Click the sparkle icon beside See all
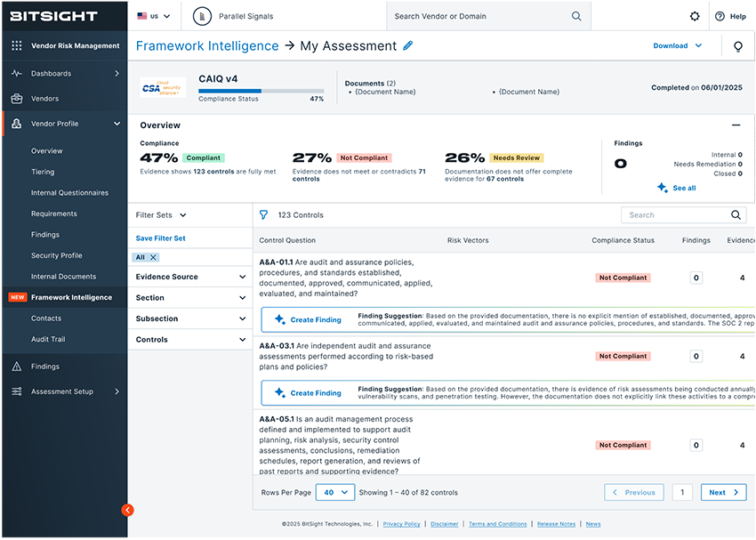This screenshot has height=540, width=756. click(x=663, y=188)
